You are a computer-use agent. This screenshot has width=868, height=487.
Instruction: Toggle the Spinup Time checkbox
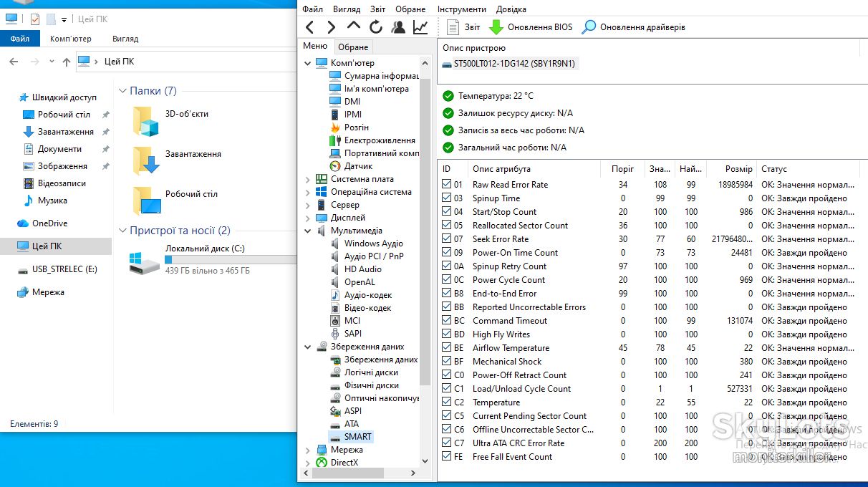447,198
